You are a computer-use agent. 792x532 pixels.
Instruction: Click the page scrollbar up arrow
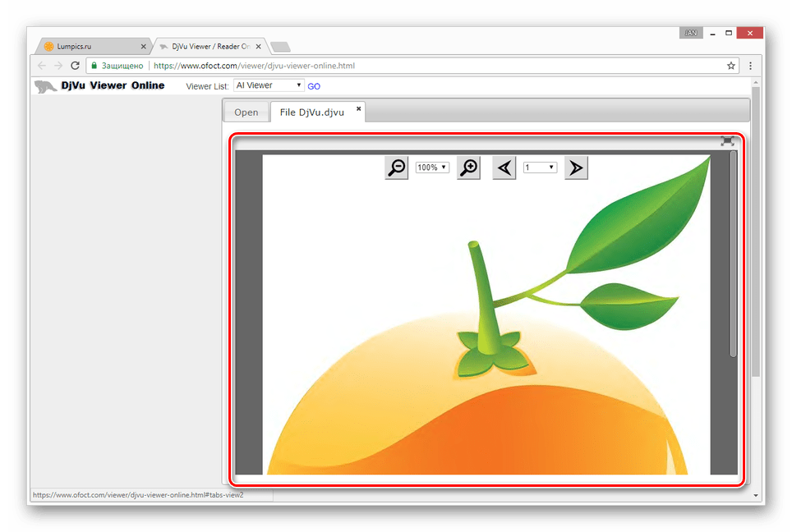pyautogui.click(x=756, y=82)
